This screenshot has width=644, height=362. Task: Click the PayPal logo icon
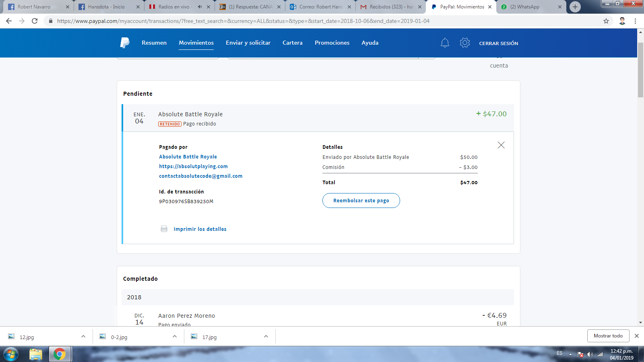(x=125, y=43)
